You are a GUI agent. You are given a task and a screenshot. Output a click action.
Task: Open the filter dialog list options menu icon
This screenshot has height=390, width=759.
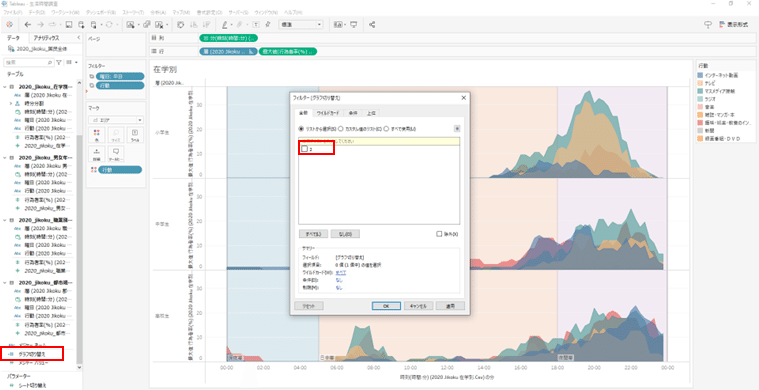(456, 129)
